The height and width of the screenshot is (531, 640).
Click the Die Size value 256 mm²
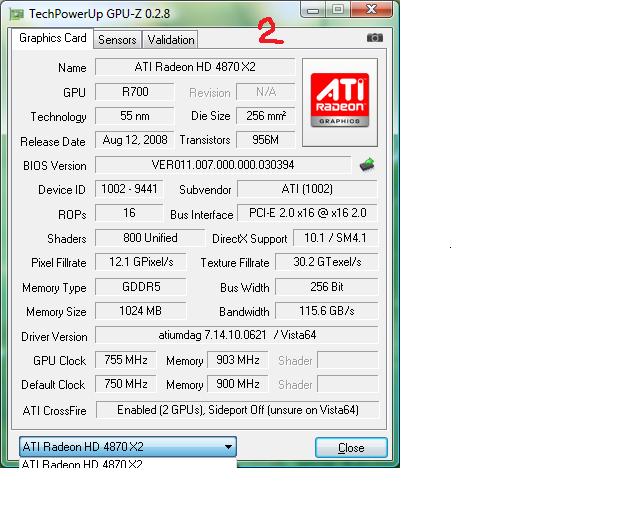pyautogui.click(x=265, y=116)
